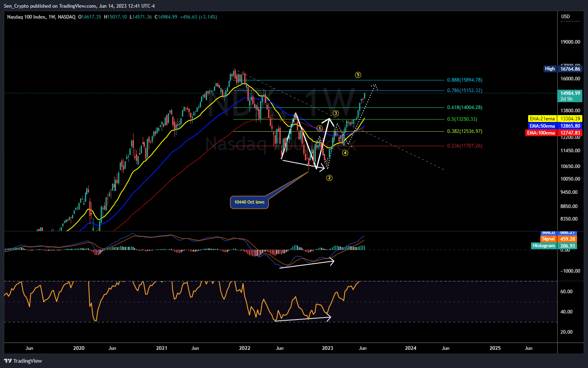The height and width of the screenshot is (368, 588).
Task: Click the circled wave 5 label
Action: pos(358,75)
